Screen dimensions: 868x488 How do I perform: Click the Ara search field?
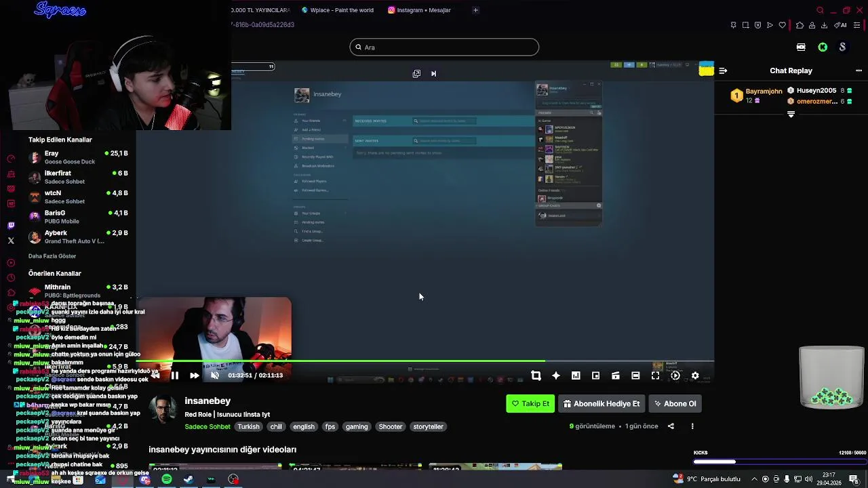[x=444, y=47]
